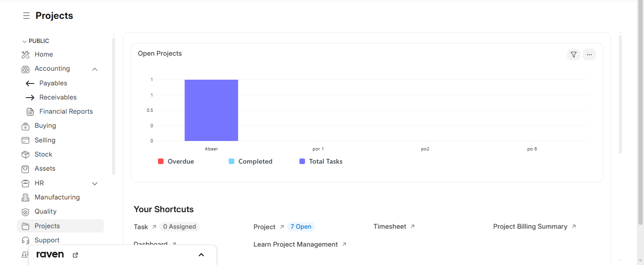Toggle the Total Tasks legend series
The image size is (644, 265).
point(321,161)
